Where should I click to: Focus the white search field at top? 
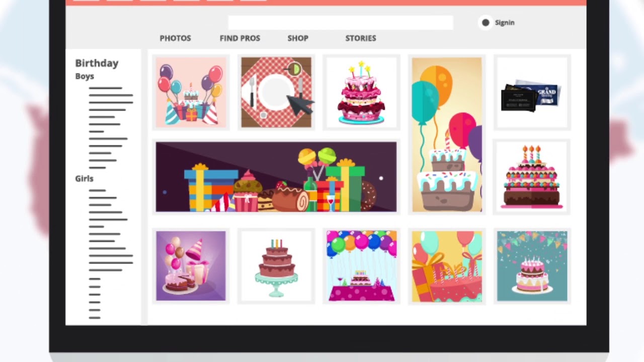341,23
